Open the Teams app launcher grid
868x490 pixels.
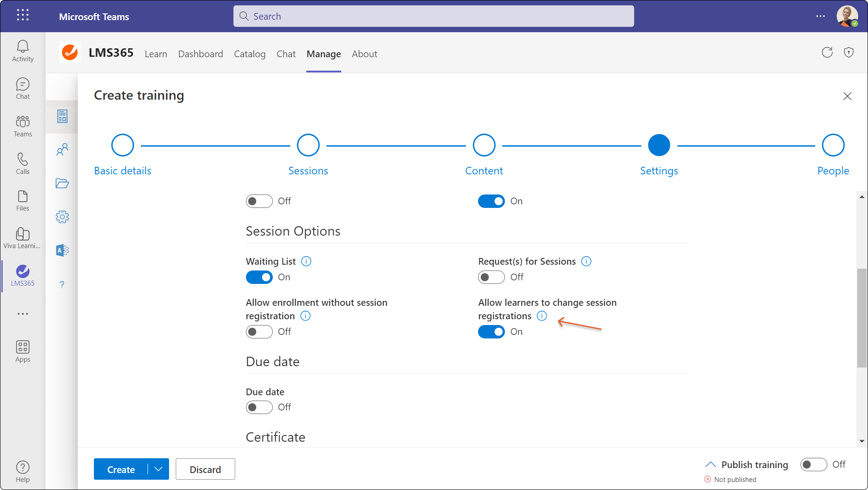23,15
